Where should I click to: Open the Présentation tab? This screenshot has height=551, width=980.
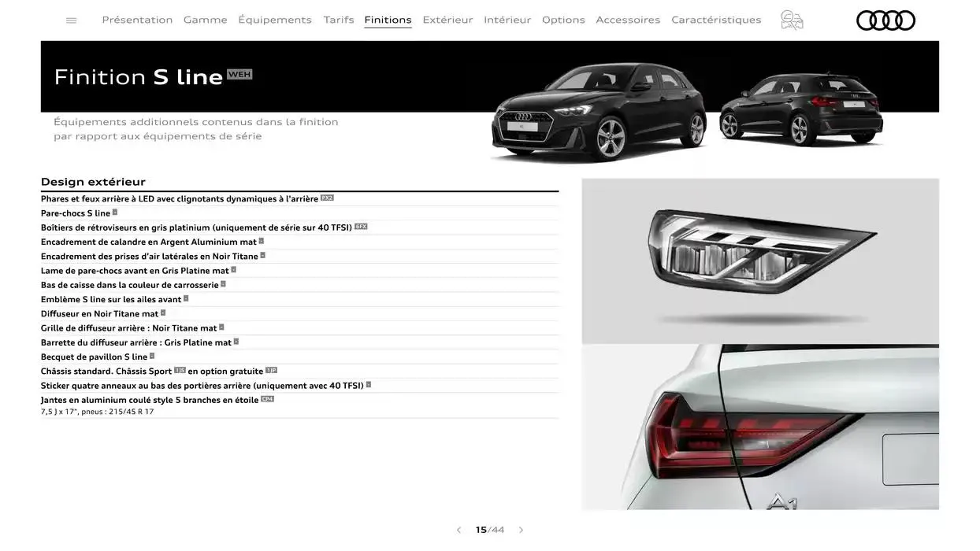[x=137, y=20]
